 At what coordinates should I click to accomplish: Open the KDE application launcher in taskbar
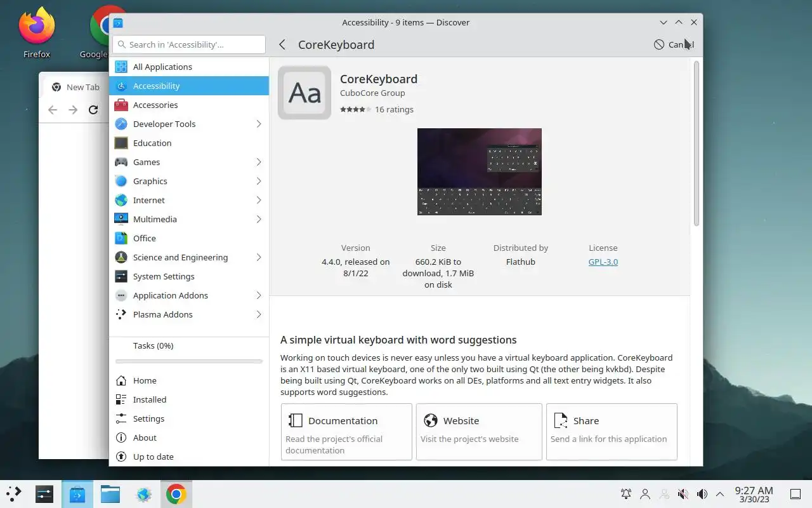13,494
